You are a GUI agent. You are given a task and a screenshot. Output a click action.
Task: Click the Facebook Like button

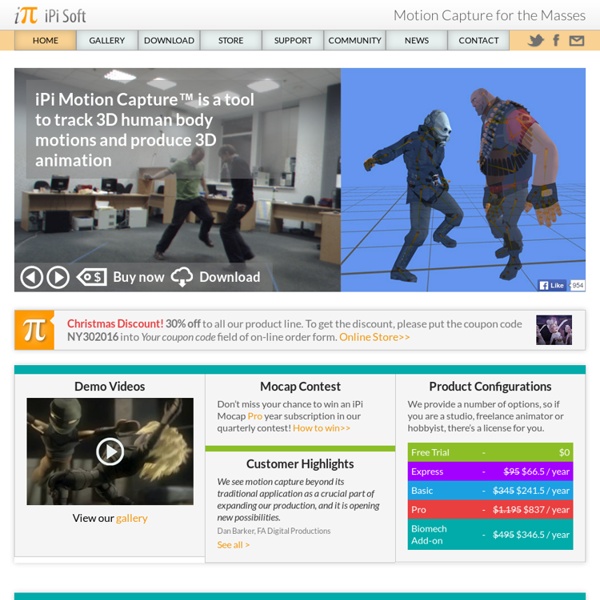point(551,285)
